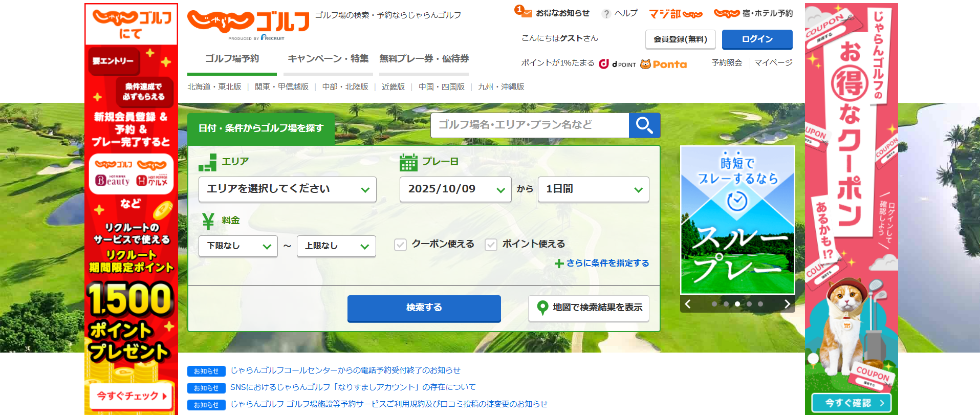This screenshot has width=980, height=415.
Task: Open the play date 2025/10/09 dropdown
Action: (x=455, y=189)
